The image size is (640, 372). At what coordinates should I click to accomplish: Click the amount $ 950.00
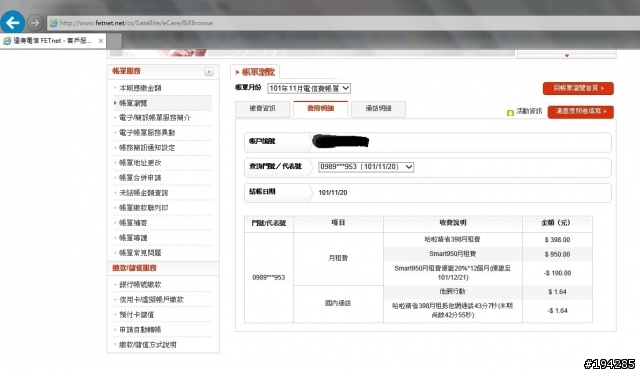tap(557, 254)
